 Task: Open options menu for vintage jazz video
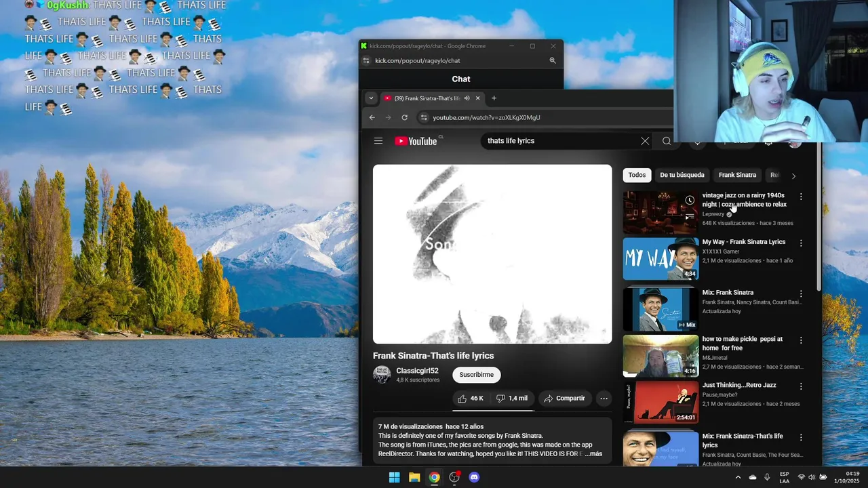[801, 197]
